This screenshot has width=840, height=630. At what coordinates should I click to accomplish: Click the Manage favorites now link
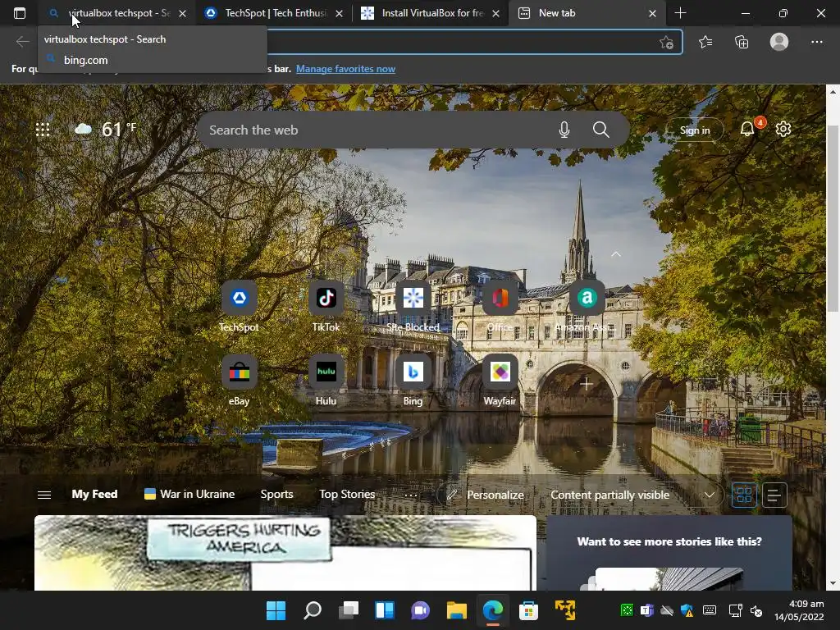pyautogui.click(x=345, y=69)
